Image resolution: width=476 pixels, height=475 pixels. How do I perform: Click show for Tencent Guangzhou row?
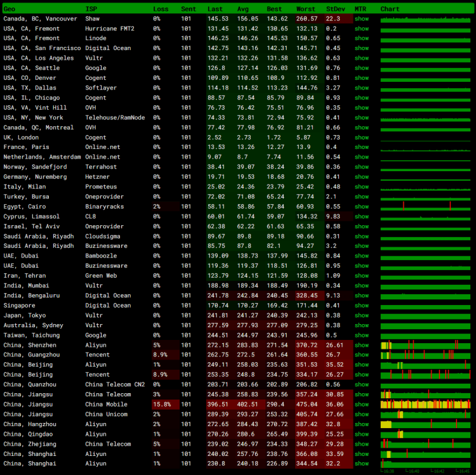[361, 355]
